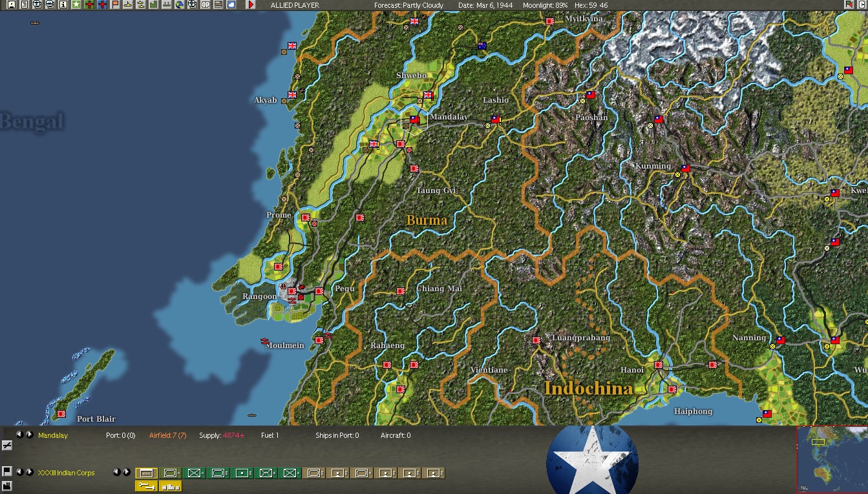Open the XXXIII Indian Corps unit link
868x494 pixels.
67,473
